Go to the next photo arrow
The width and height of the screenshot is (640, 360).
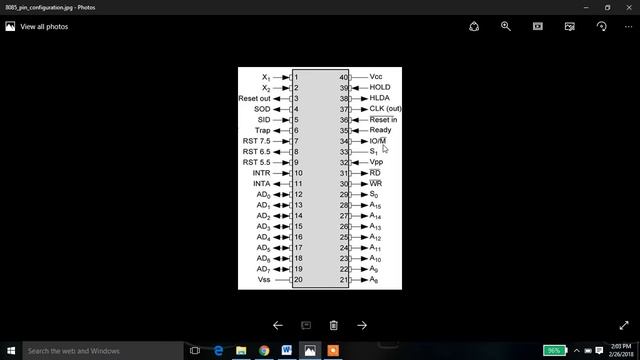[362, 325]
